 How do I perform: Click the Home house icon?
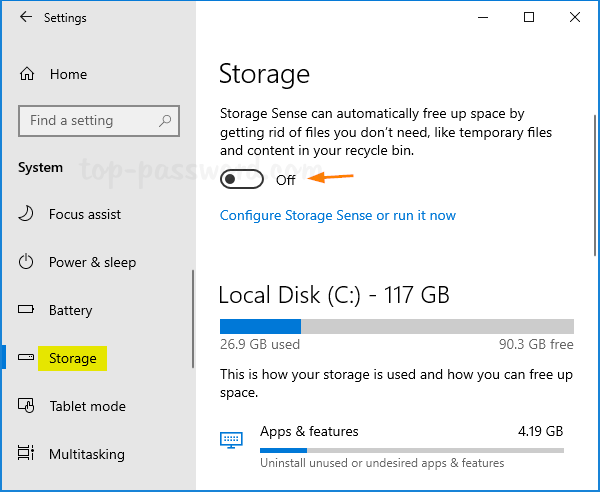pos(27,74)
